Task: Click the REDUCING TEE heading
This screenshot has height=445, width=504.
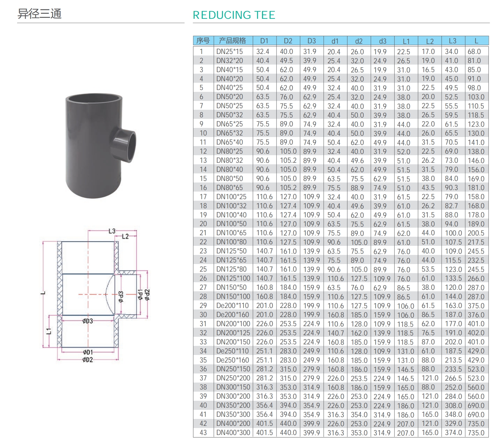Action: coord(234,15)
